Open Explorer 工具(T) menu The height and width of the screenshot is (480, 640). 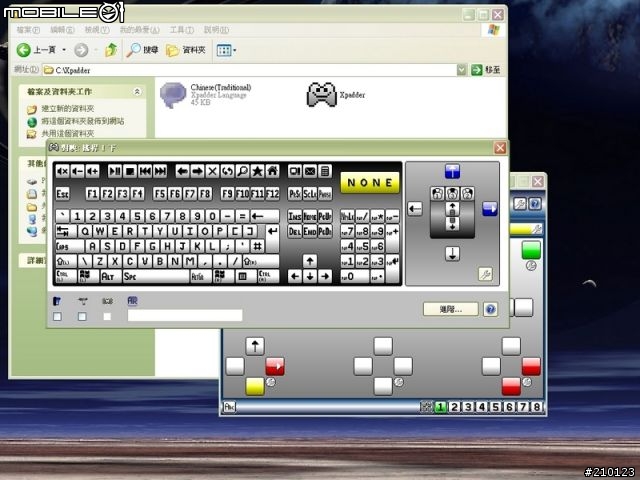click(x=182, y=30)
